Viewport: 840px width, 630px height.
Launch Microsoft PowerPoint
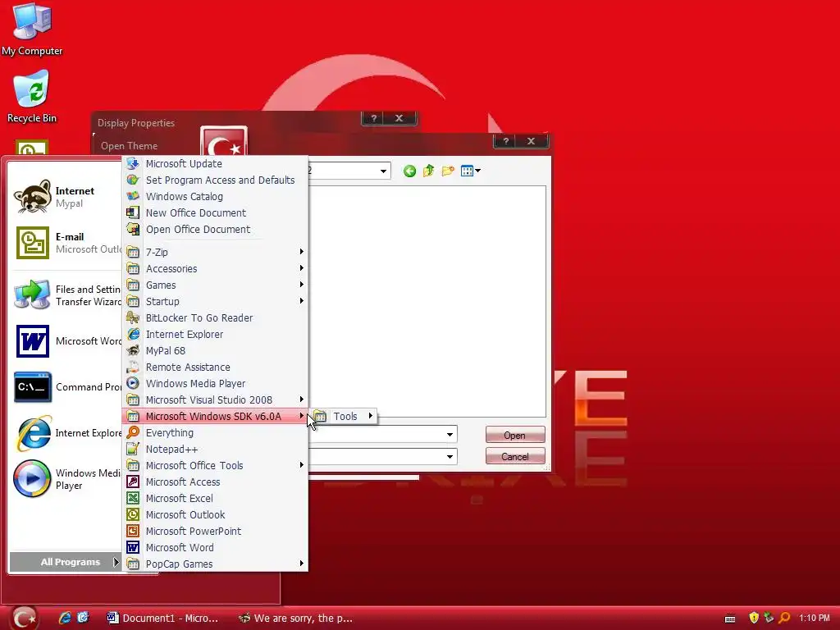216,532
